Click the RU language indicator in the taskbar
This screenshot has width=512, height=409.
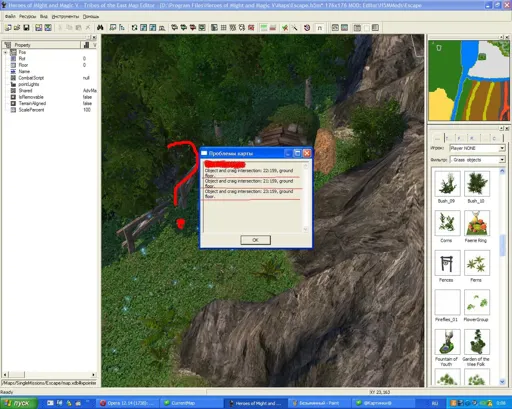(x=435, y=403)
